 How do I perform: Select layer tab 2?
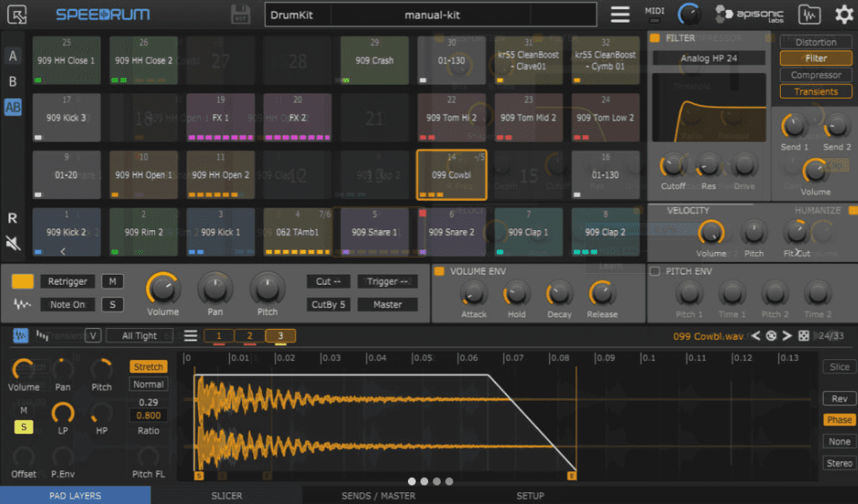click(251, 335)
